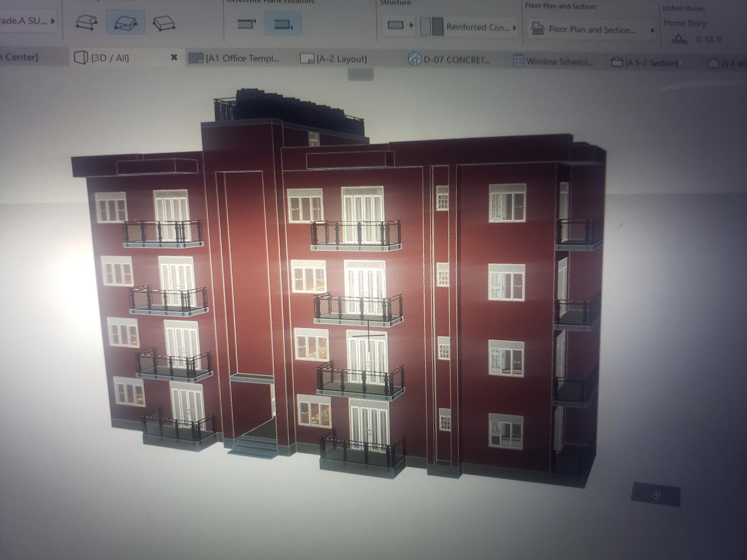Set reference plane to top option
Image resolution: width=747 pixels, height=560 pixels.
point(247,24)
